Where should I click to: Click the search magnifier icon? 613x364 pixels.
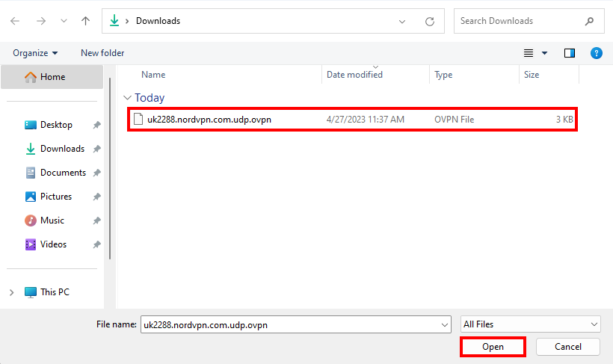point(590,21)
